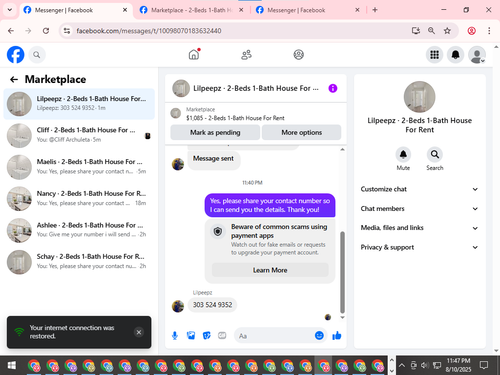Image resolution: width=500 pixels, height=375 pixels.
Task: Expand Media, files and links section
Action: click(x=419, y=228)
